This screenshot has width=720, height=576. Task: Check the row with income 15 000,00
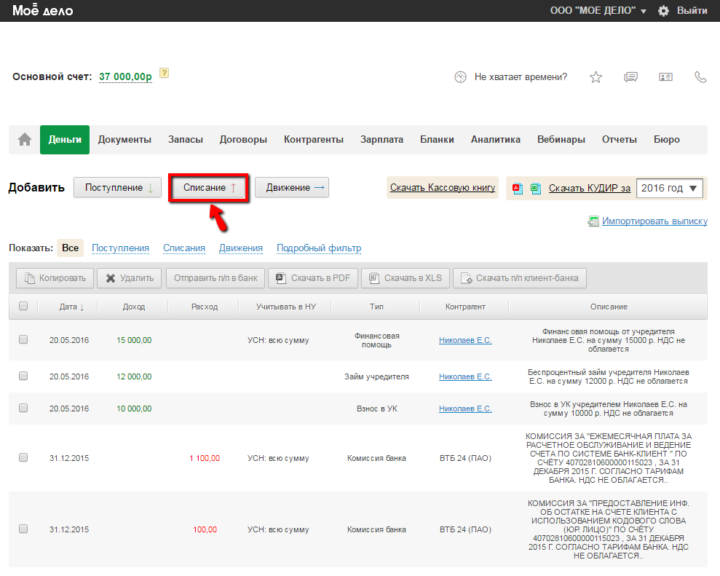tap(23, 340)
